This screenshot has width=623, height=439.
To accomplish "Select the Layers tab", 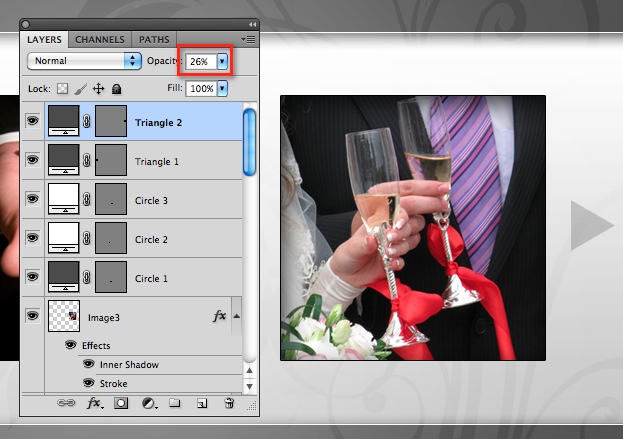I will coord(44,40).
